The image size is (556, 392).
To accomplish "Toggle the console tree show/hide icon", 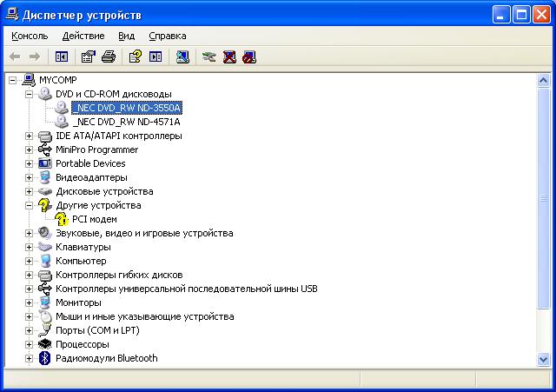I will tap(62, 57).
